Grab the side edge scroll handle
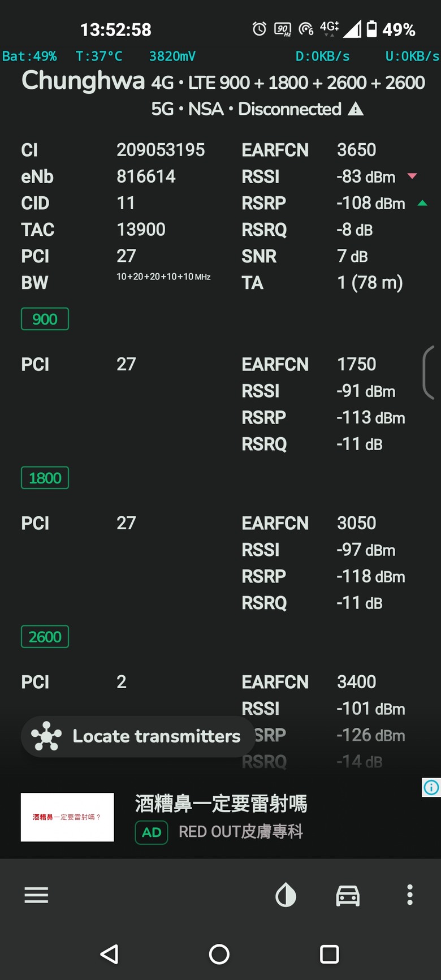Image resolution: width=441 pixels, height=980 pixels. (x=429, y=373)
